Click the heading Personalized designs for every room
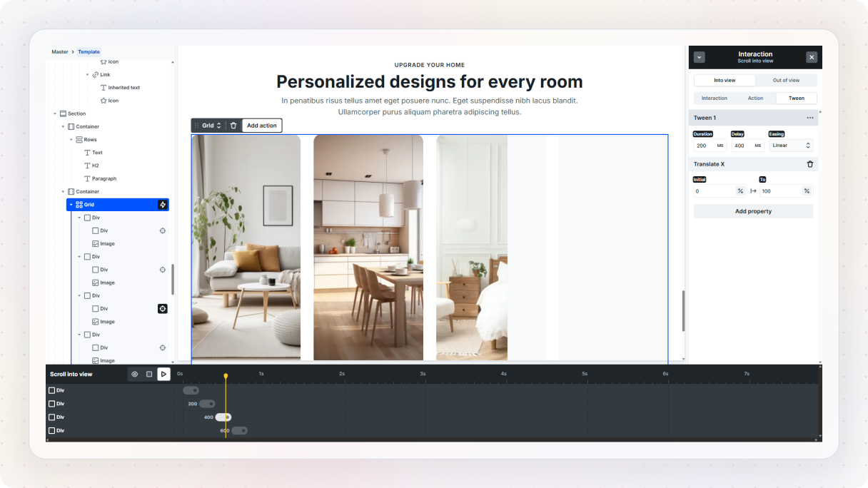 (x=430, y=81)
